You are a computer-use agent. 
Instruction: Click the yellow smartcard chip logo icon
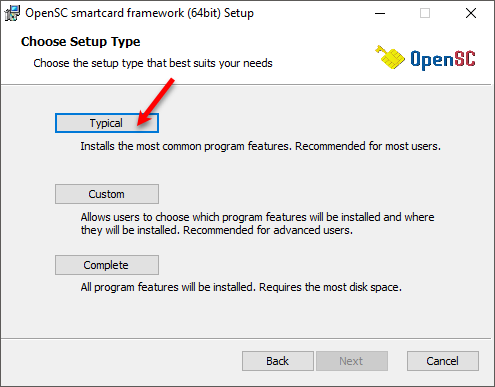[389, 57]
